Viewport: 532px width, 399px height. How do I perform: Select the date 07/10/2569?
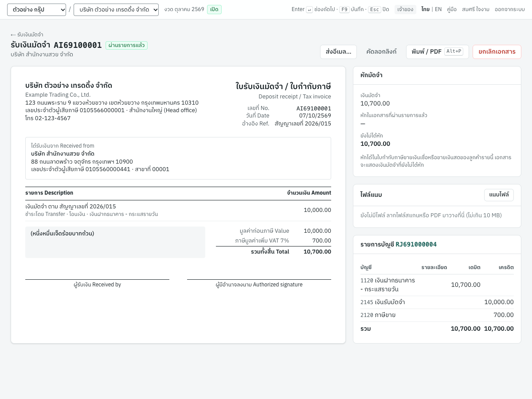[x=315, y=116]
